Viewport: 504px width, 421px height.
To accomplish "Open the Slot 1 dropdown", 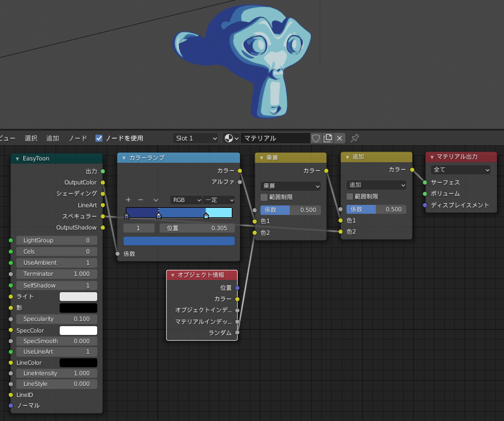I will click(196, 138).
